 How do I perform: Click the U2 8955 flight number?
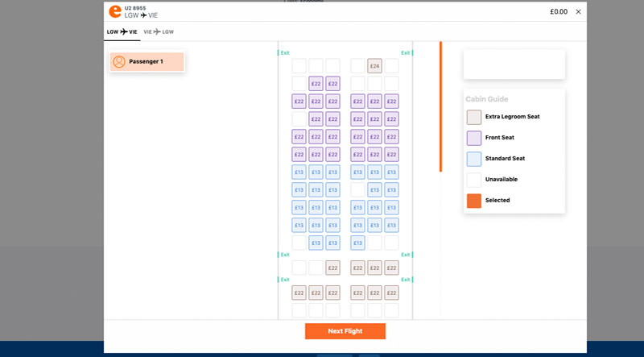[135, 8]
